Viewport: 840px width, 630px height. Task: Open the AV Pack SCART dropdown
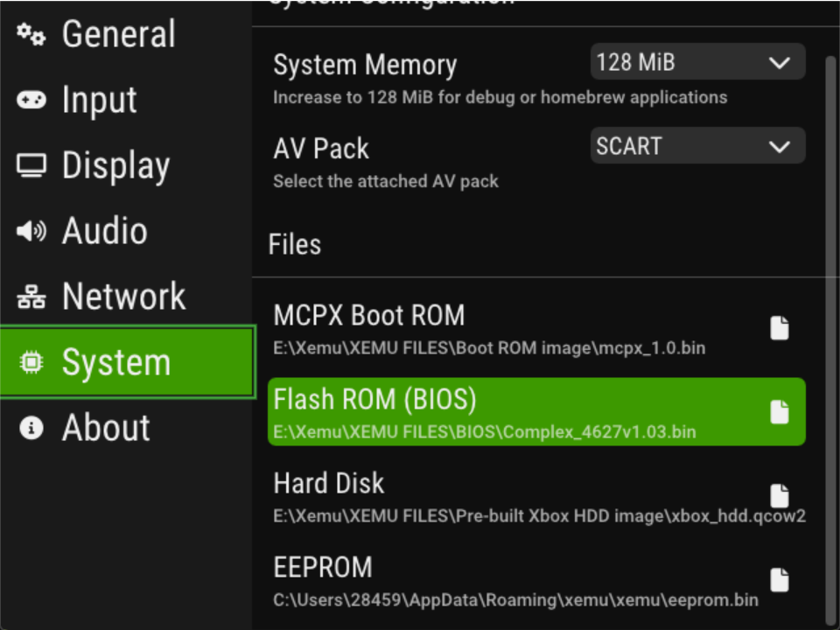coord(697,146)
